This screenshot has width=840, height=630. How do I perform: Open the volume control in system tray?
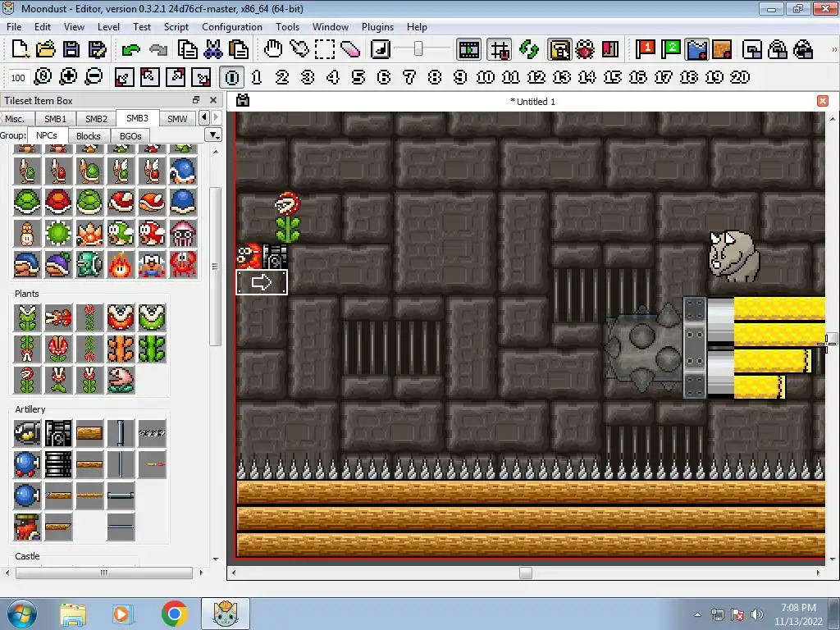[x=757, y=614]
